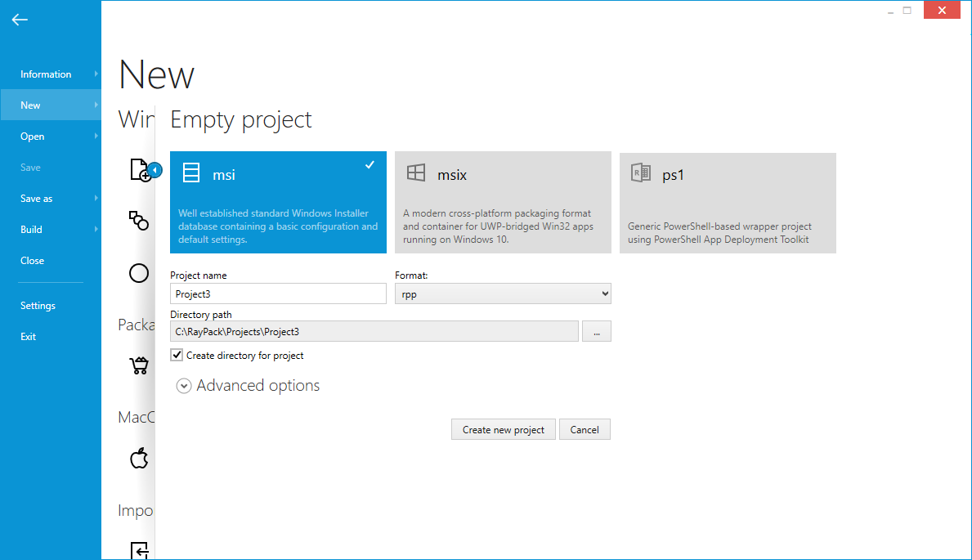Click Create new project button
The image size is (972, 560).
click(x=503, y=430)
